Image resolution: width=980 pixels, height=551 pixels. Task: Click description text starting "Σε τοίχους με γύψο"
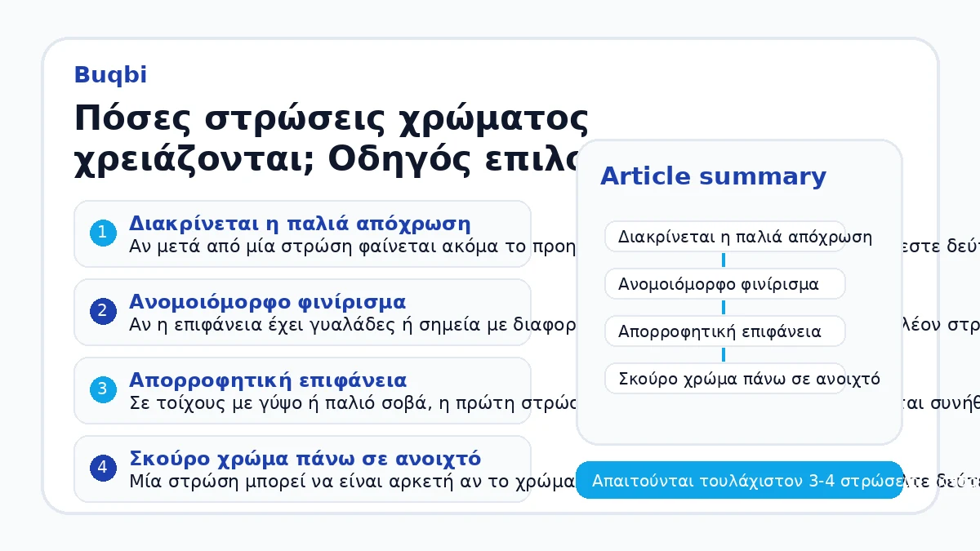tap(353, 404)
